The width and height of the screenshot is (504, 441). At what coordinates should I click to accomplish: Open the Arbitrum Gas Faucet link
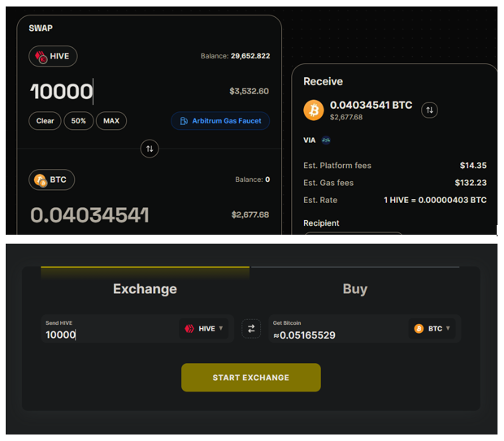[x=220, y=121]
